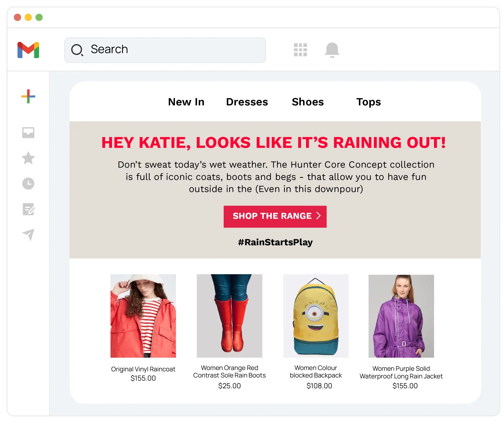Click Women Orange Red Contrast Sole Rain Boots

[229, 371]
